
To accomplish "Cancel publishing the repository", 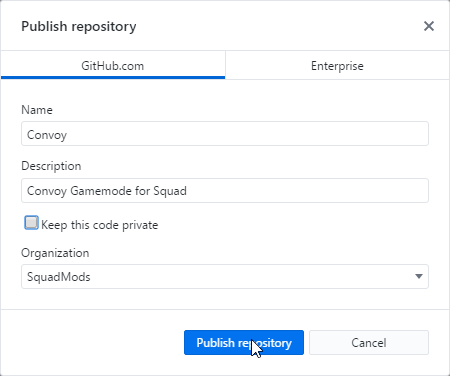I will click(369, 343).
